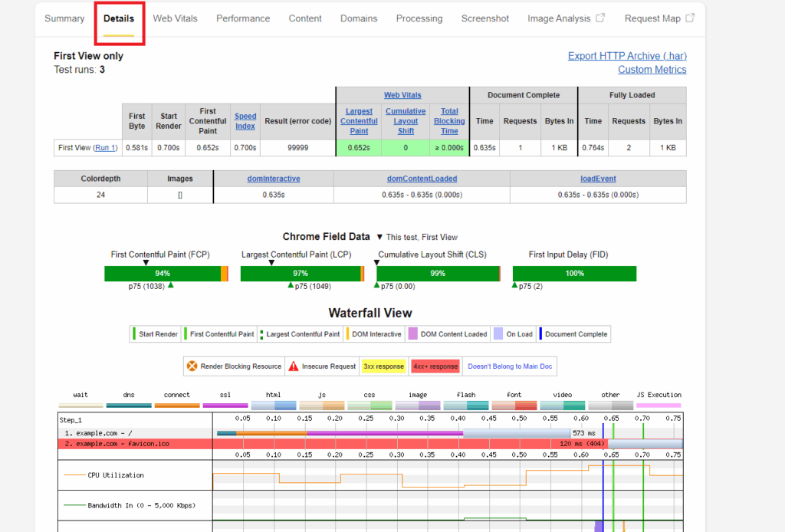Click the Fully Loaded time 0.764s cell
The height and width of the screenshot is (532, 785).
pyautogui.click(x=593, y=148)
